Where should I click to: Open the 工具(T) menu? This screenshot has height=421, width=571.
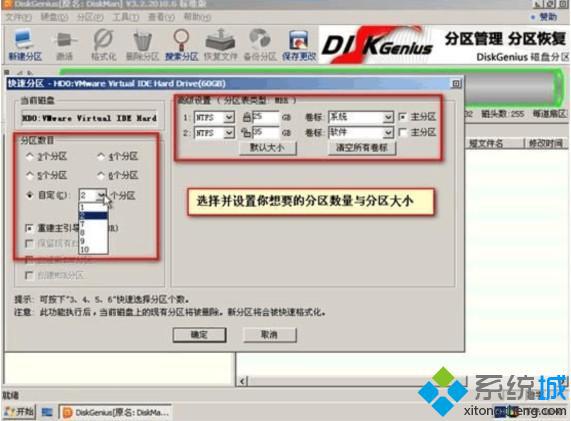[126, 17]
